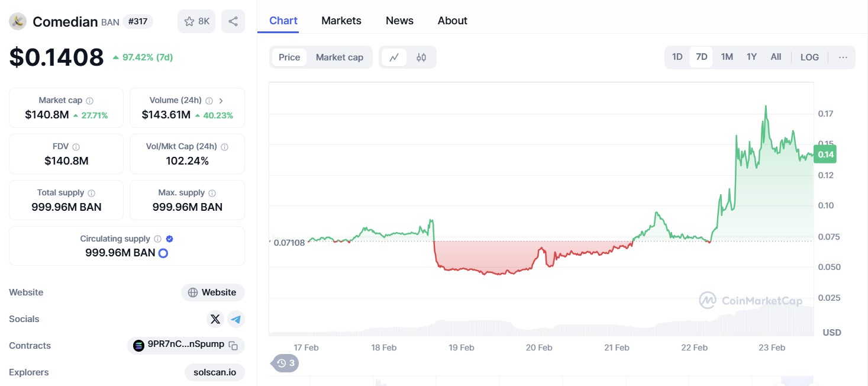Click the Market cap info icon
868x386 pixels.
tap(90, 101)
